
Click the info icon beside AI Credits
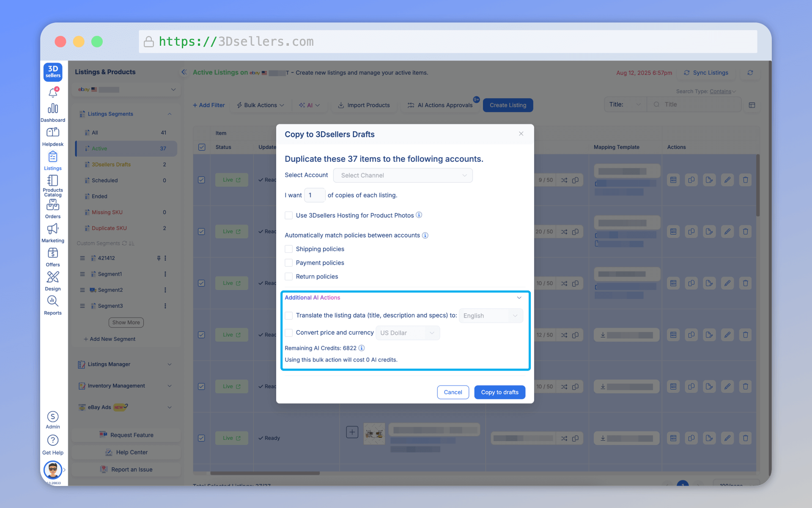pyautogui.click(x=362, y=348)
